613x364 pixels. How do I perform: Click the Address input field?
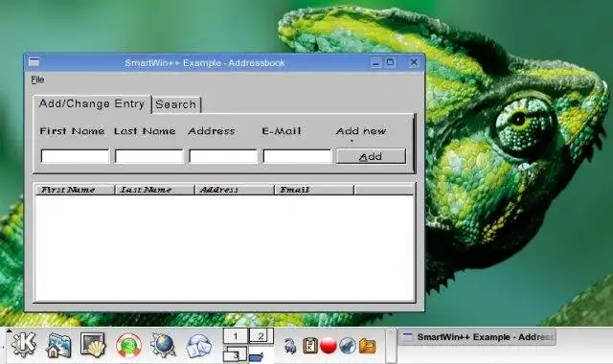pos(223,156)
